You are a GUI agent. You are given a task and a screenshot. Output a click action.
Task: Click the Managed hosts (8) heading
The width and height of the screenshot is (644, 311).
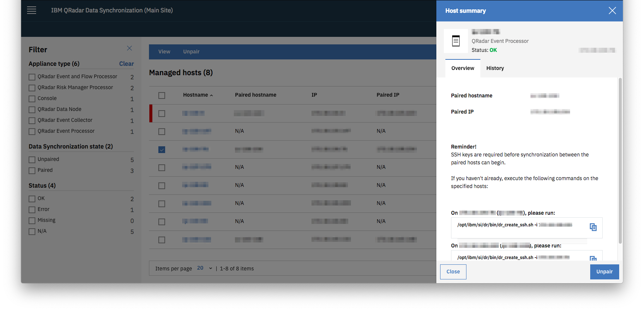click(181, 73)
